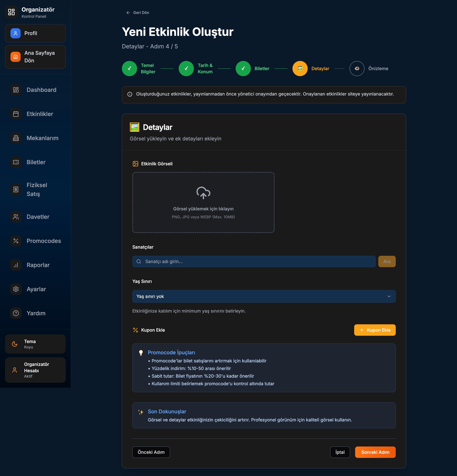Click the Mekanlarım building icon
Screen dimensions: 457x476
pos(16,138)
